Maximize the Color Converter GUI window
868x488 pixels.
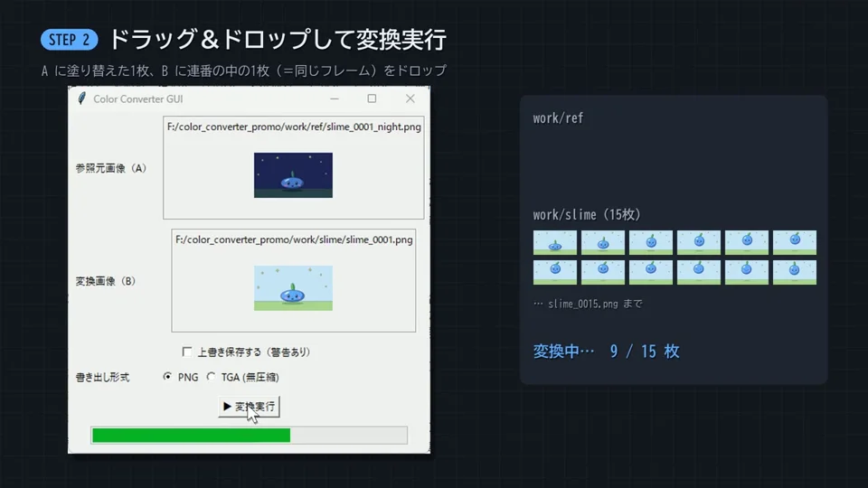(372, 99)
